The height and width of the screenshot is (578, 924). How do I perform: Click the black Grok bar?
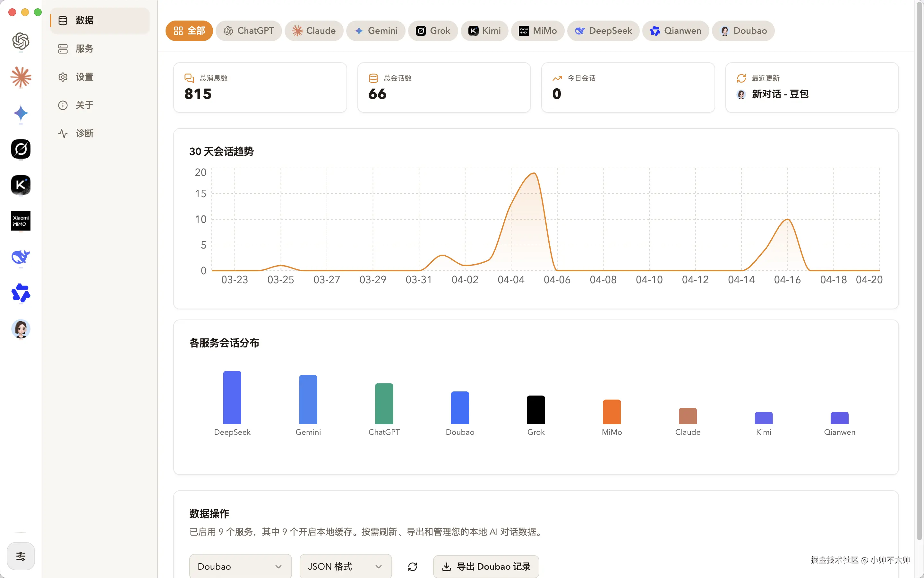(536, 410)
